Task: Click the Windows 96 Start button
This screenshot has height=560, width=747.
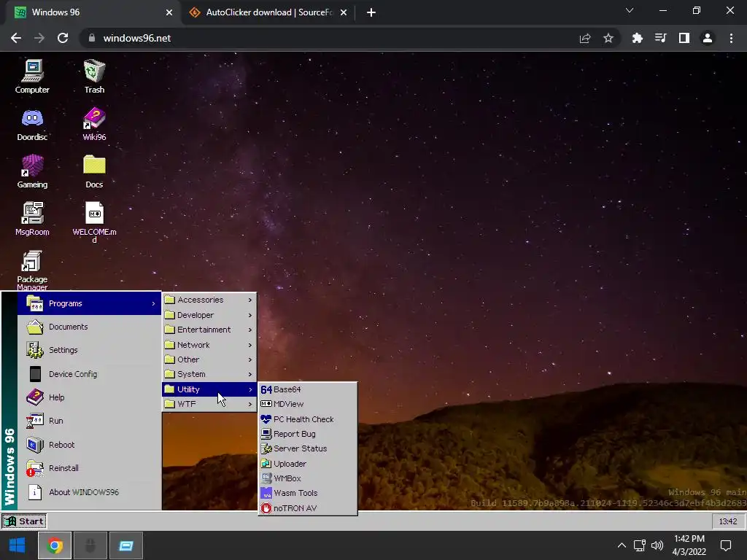Action: coord(24,521)
